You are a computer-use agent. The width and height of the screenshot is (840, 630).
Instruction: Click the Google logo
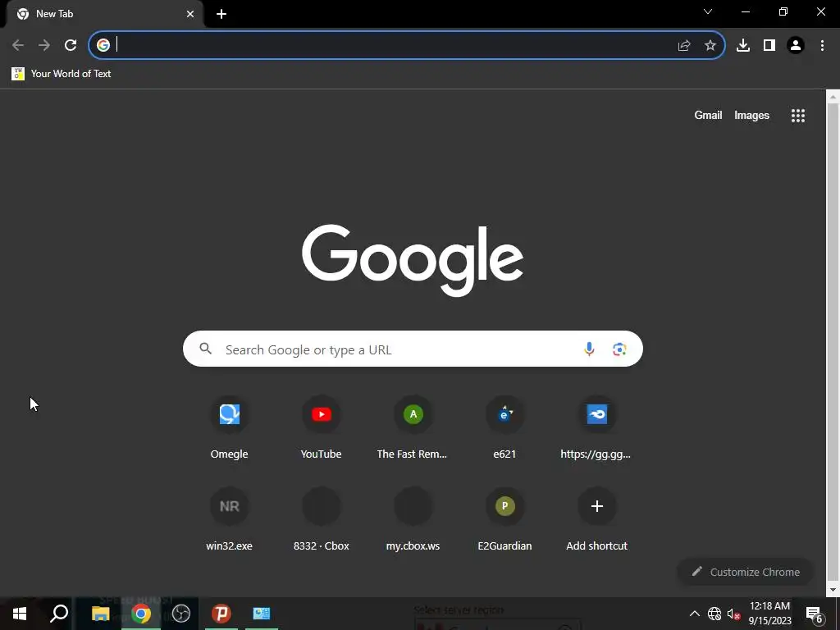tap(413, 260)
